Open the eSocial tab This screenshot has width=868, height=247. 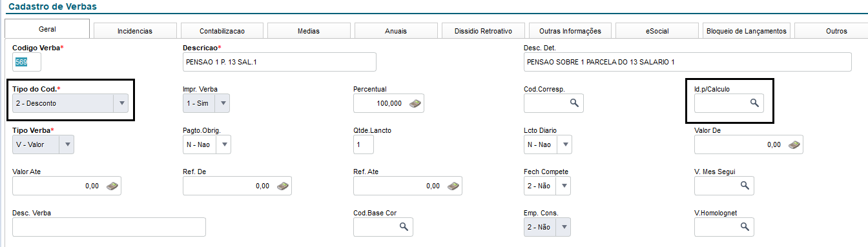coord(656,31)
